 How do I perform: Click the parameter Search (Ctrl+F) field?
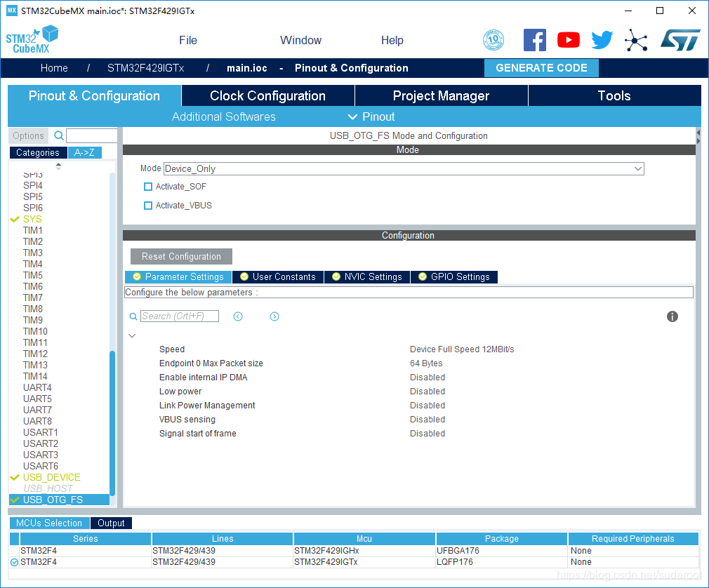180,316
